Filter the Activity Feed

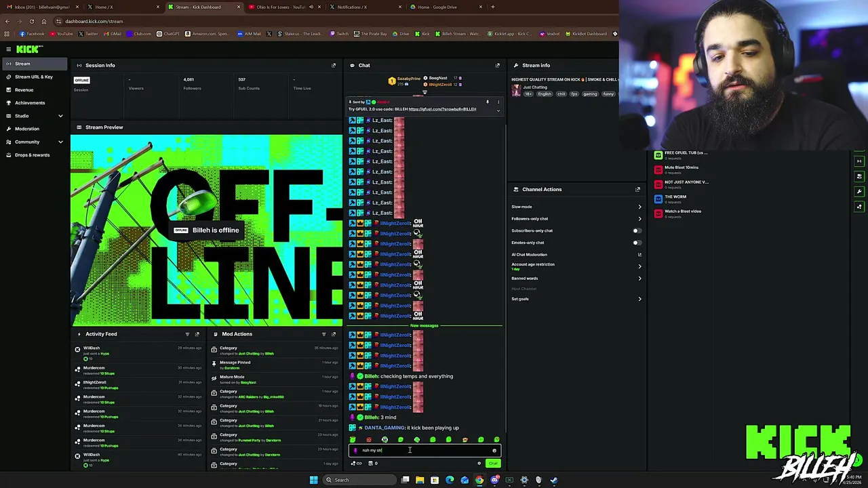pos(187,333)
